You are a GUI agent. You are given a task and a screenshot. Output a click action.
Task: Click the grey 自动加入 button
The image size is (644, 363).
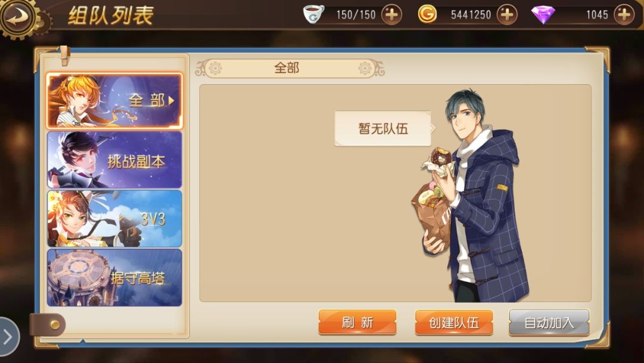pos(549,322)
